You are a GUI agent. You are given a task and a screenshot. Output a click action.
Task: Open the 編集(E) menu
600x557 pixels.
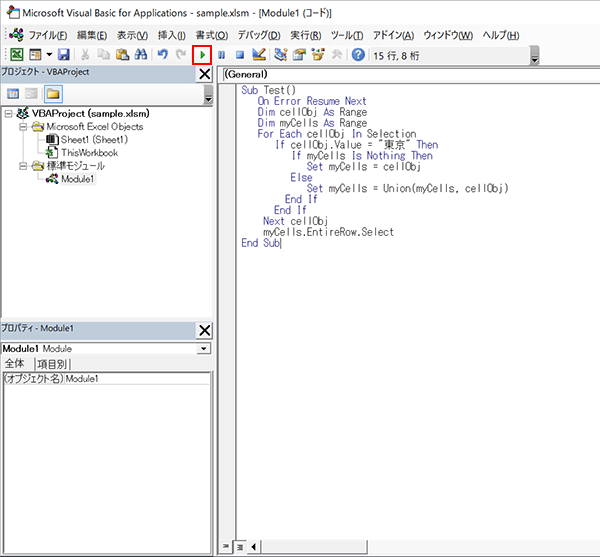tap(92, 36)
